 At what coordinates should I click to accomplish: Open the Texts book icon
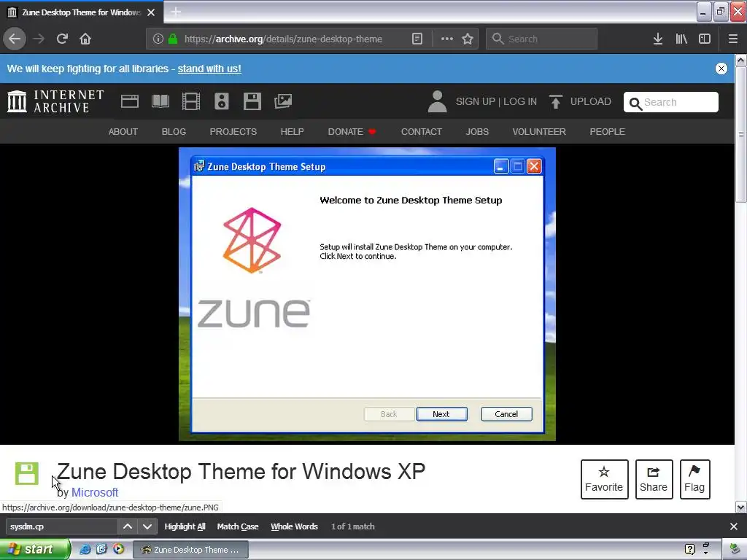[x=160, y=101]
